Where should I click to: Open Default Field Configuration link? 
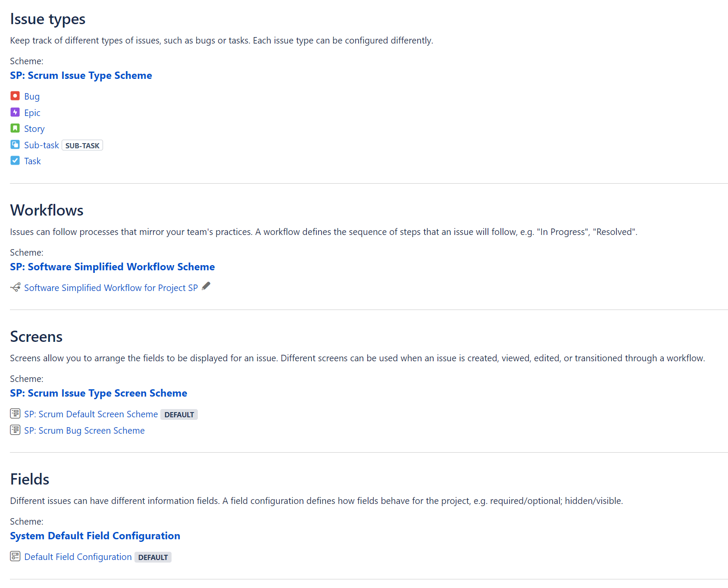click(x=78, y=557)
